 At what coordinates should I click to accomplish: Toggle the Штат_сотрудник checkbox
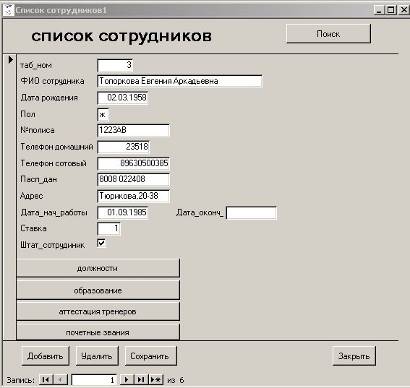(101, 243)
